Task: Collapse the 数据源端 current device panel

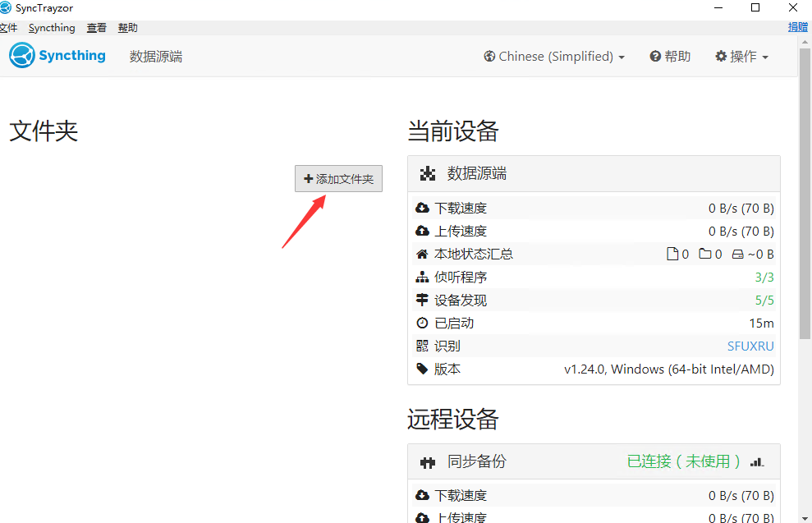Action: 593,173
